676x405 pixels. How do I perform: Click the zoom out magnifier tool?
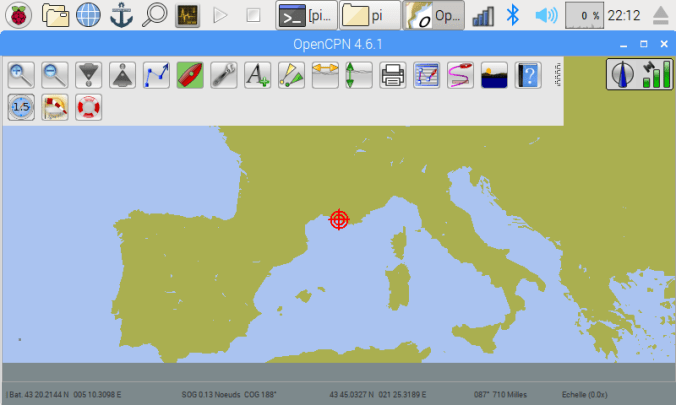pos(55,75)
